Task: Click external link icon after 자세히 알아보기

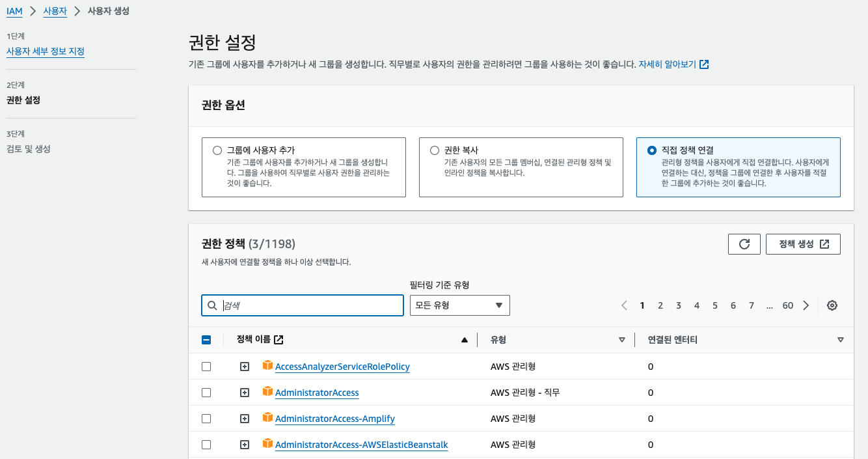Action: point(704,64)
